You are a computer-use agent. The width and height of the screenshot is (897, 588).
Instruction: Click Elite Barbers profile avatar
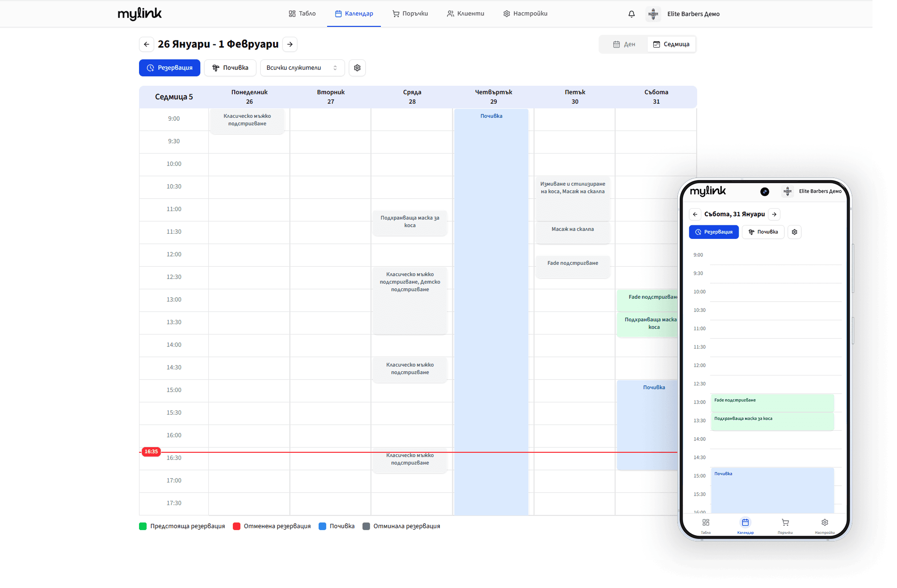click(x=653, y=14)
